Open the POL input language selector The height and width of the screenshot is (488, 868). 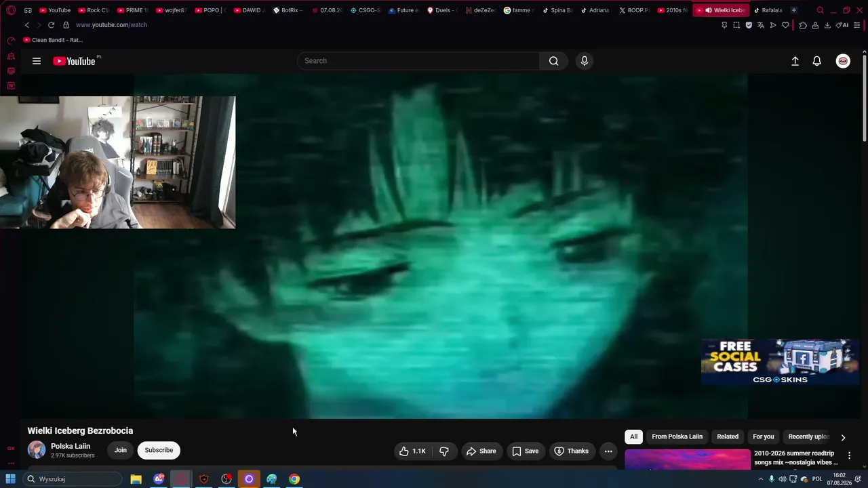pyautogui.click(x=817, y=479)
